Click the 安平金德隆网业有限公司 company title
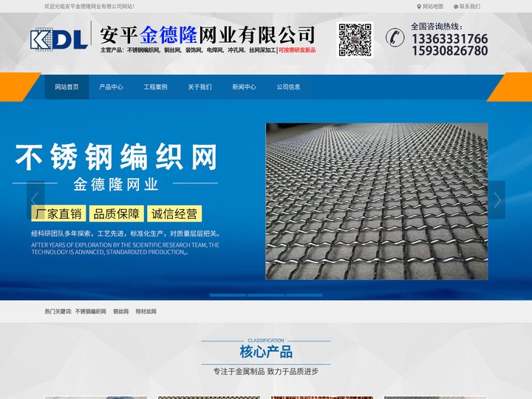The height and width of the screenshot is (399, 532). pyautogui.click(x=208, y=35)
